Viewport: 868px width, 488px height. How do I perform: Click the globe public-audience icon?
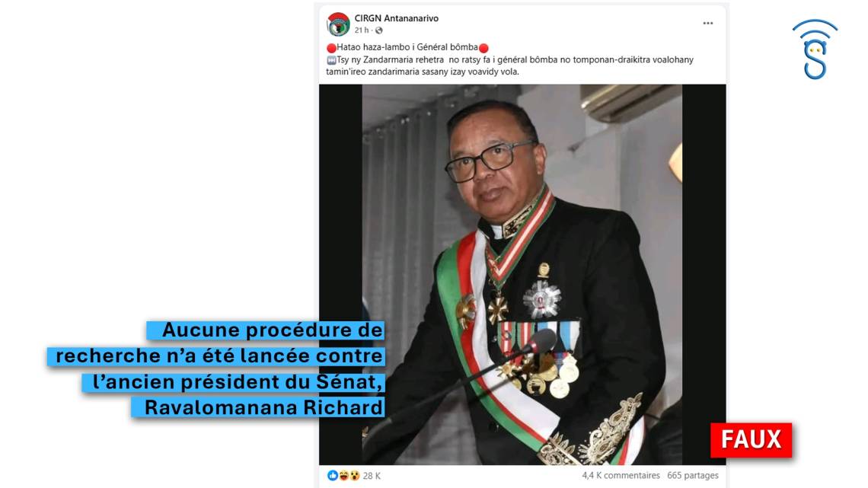[x=378, y=30]
